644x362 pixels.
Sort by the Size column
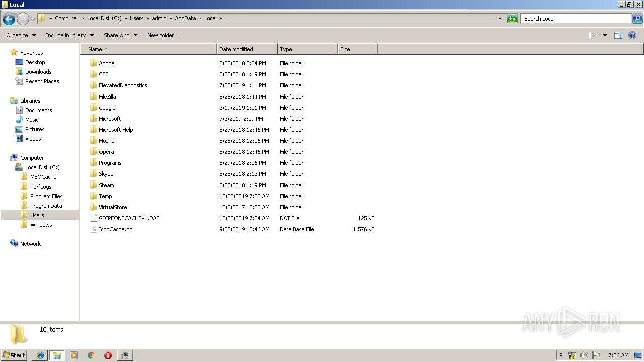click(358, 49)
